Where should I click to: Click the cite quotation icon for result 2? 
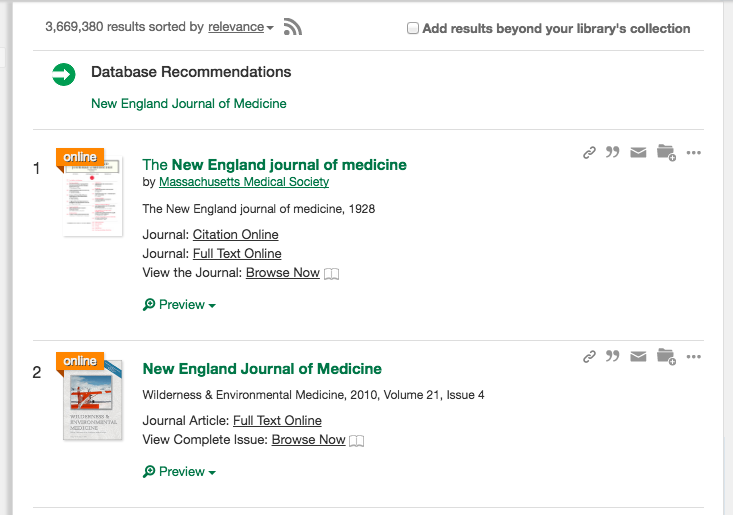point(613,356)
